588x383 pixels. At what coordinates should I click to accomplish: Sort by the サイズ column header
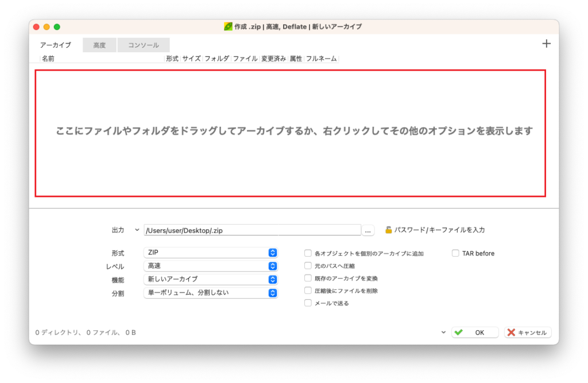click(x=191, y=59)
